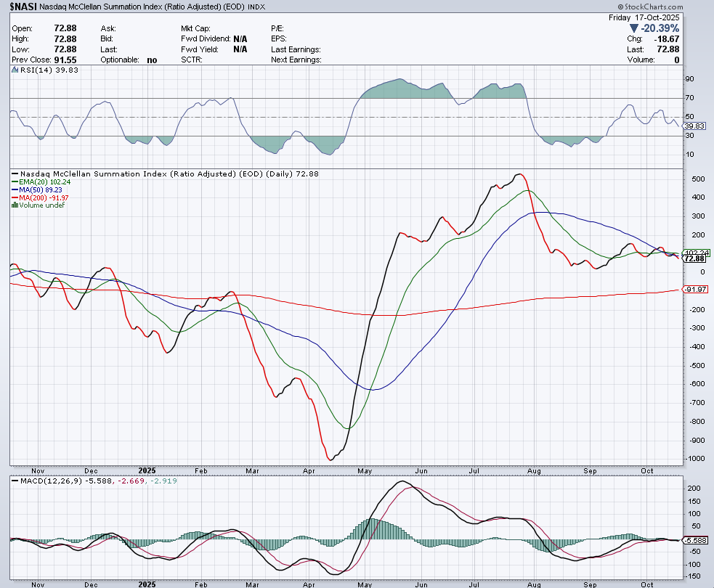Click the Next Earnings label
Viewport: 714px width, 588px height.
[x=296, y=60]
